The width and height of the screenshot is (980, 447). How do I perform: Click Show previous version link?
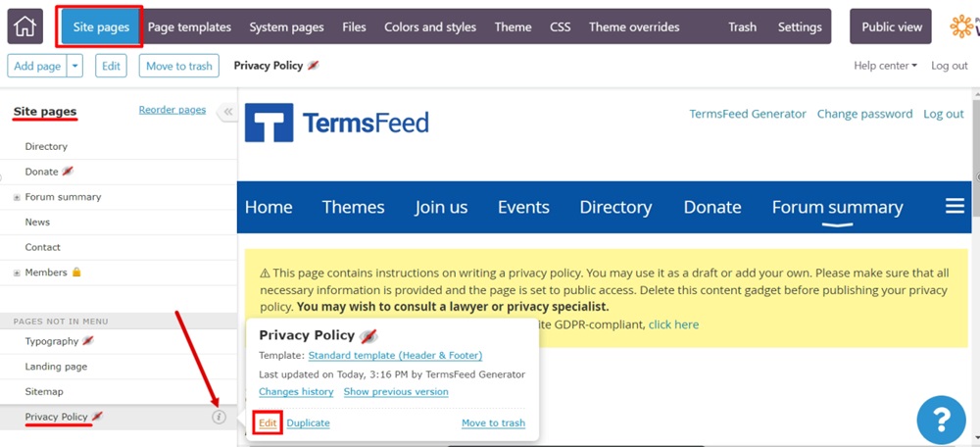click(396, 392)
